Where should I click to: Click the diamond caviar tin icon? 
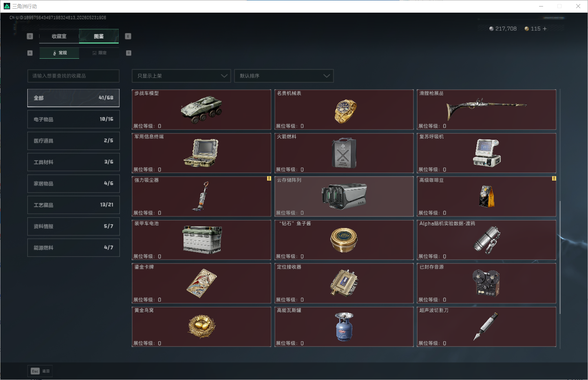(x=344, y=240)
